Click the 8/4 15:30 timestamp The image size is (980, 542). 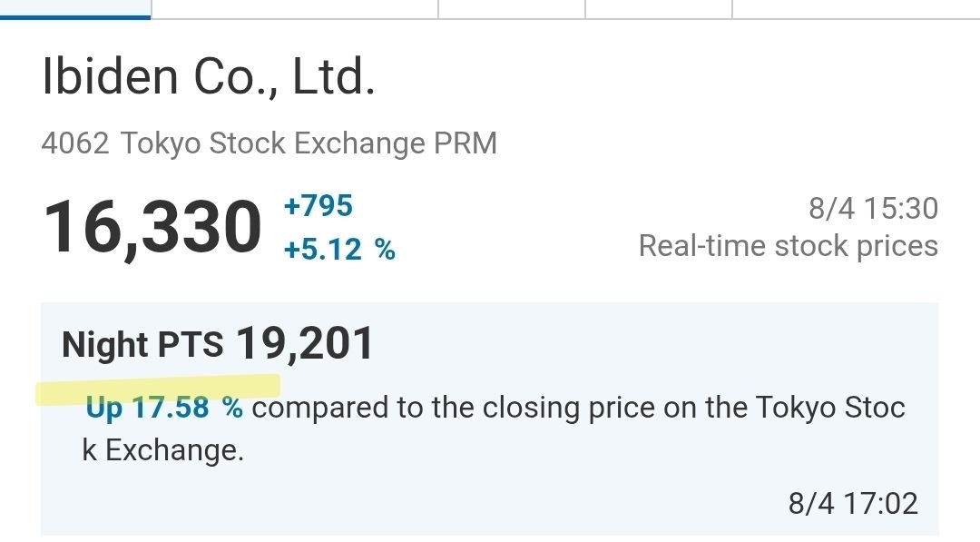(x=873, y=208)
